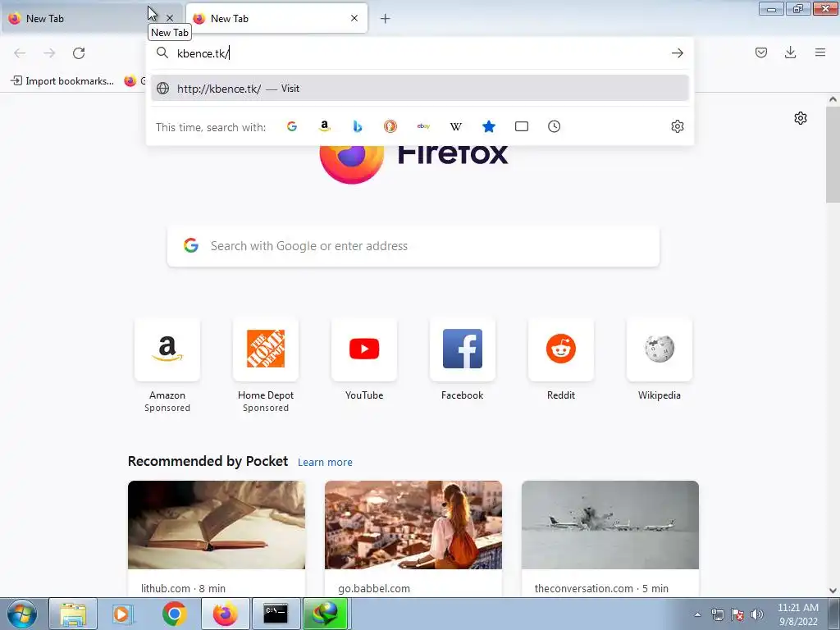
Task: Search in bookmarks using star icon
Action: click(x=489, y=126)
